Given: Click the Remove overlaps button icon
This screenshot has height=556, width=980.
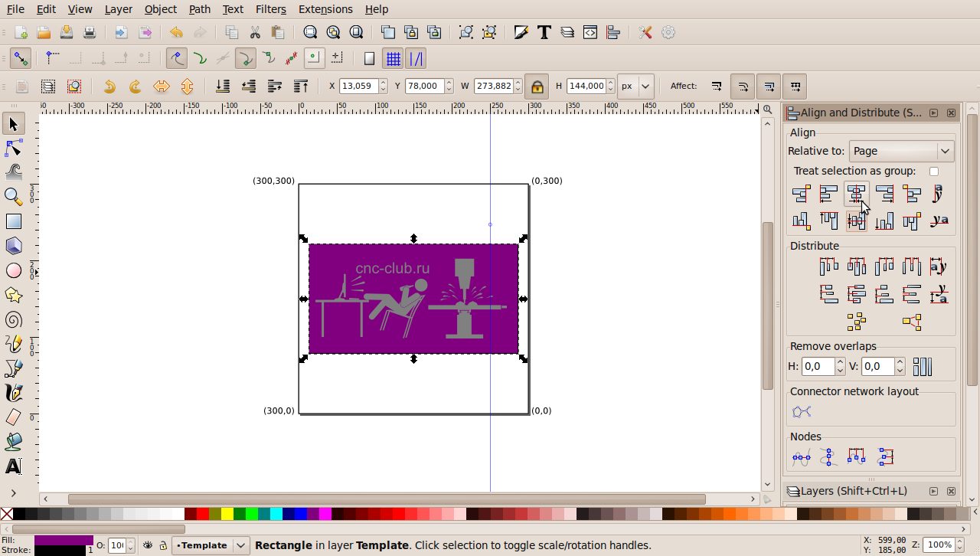Looking at the screenshot, I should (x=923, y=367).
